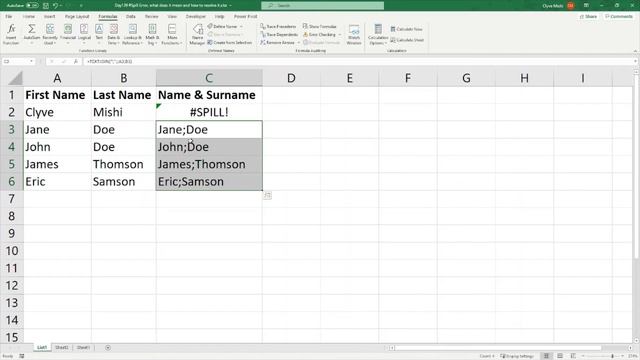Open the Recently Used functions list
This screenshot has width=640, height=360.
[x=50, y=34]
